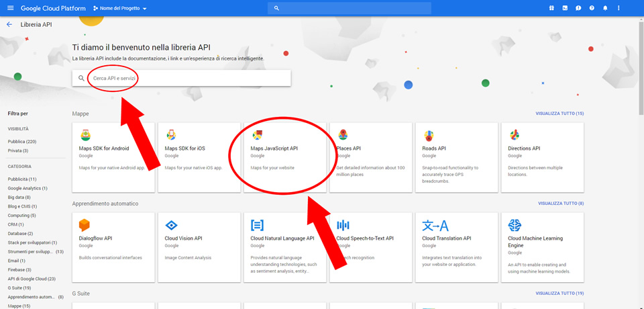Filter by API di Google Cloud (23)
This screenshot has height=309, width=644.
32,279
